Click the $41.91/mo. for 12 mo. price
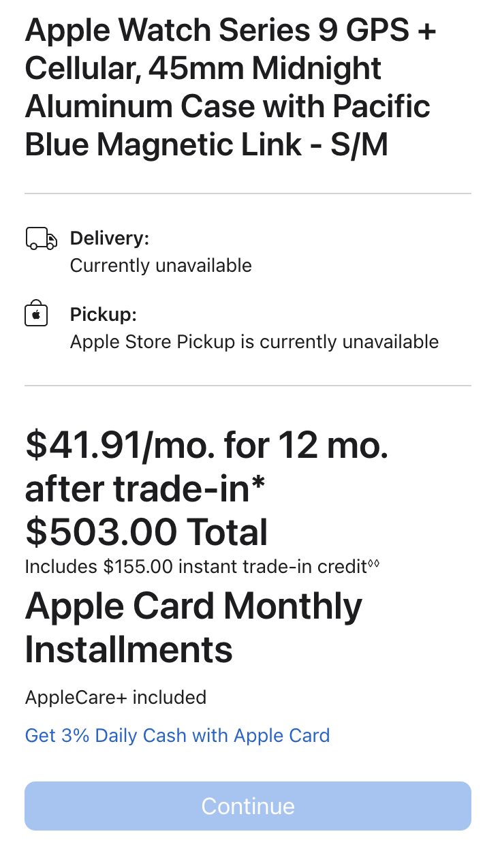The height and width of the screenshot is (868, 500). tap(206, 446)
